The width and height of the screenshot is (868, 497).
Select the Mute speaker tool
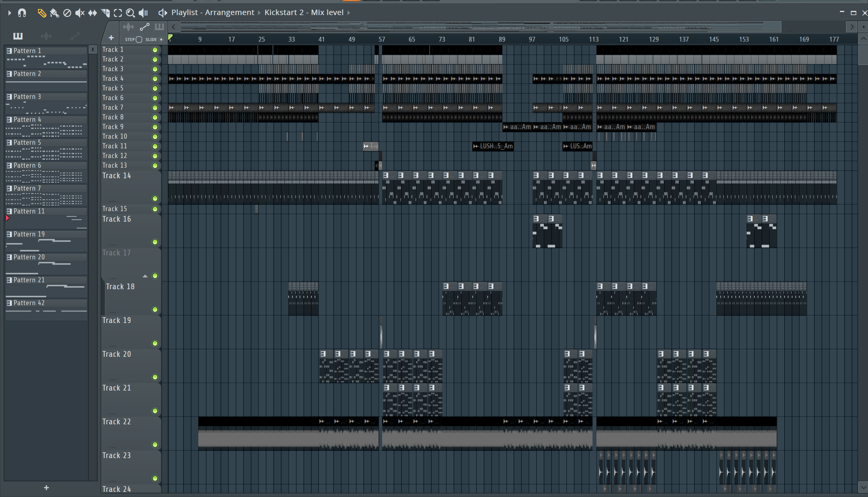[80, 13]
